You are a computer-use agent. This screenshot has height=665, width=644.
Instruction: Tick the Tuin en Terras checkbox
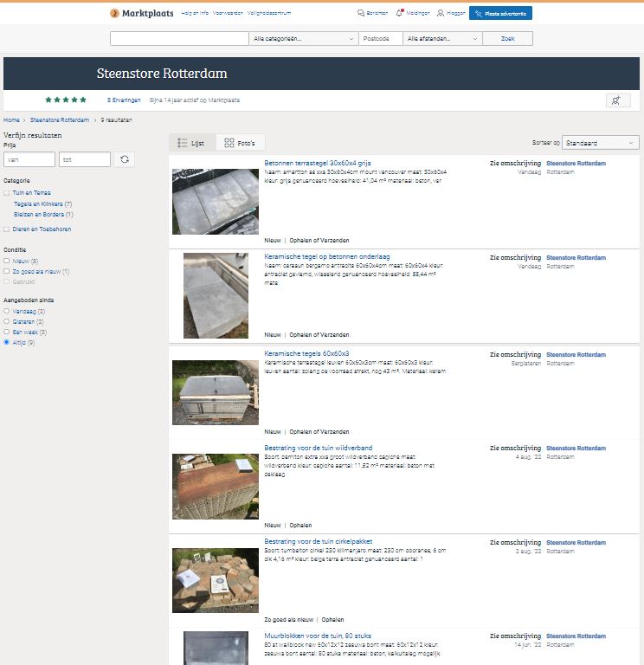pyautogui.click(x=6, y=193)
